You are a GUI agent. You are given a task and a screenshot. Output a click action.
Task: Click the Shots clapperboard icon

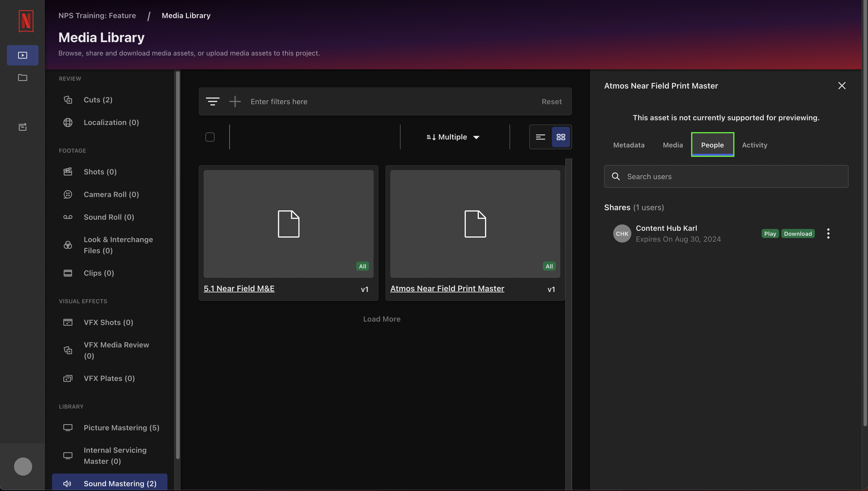(x=68, y=172)
